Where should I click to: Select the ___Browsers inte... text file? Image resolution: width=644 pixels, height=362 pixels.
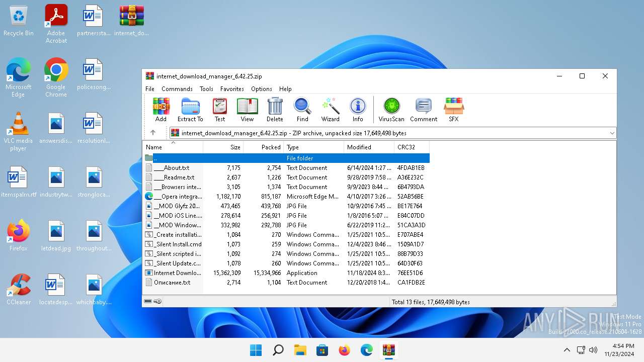coord(286,187)
